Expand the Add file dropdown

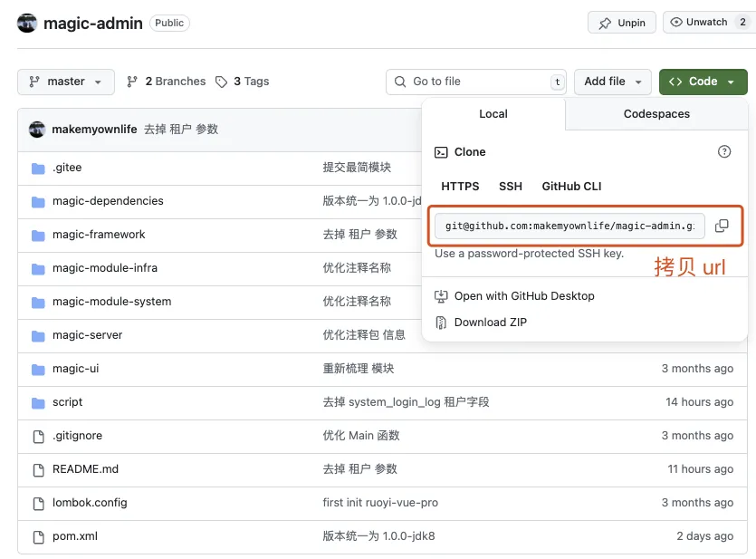pyautogui.click(x=613, y=82)
